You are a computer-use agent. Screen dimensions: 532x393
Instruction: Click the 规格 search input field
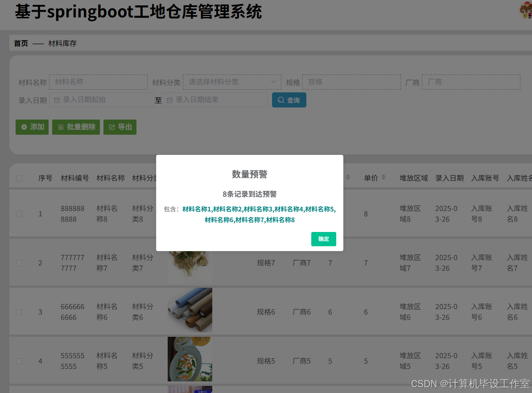[351, 82]
